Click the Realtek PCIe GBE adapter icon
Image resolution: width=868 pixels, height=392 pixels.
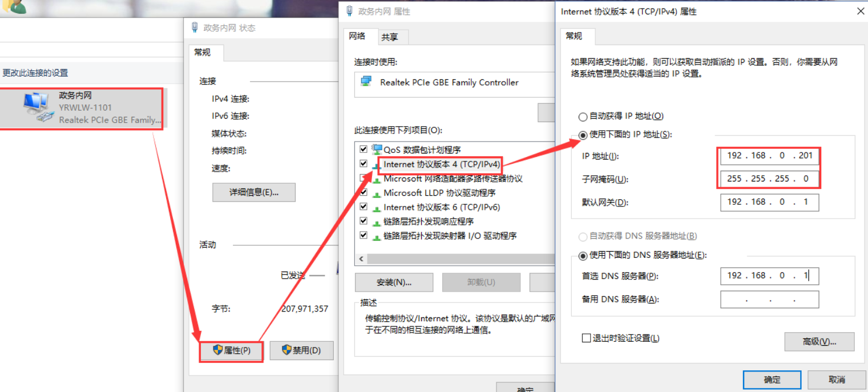[366, 82]
